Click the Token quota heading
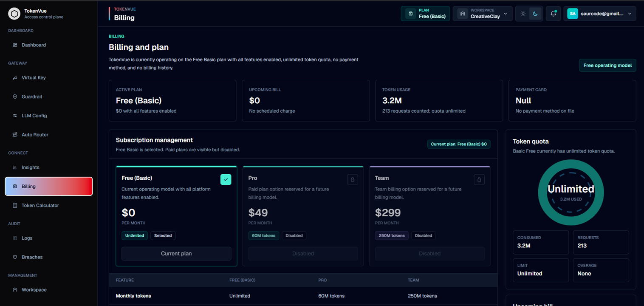 coord(531,142)
